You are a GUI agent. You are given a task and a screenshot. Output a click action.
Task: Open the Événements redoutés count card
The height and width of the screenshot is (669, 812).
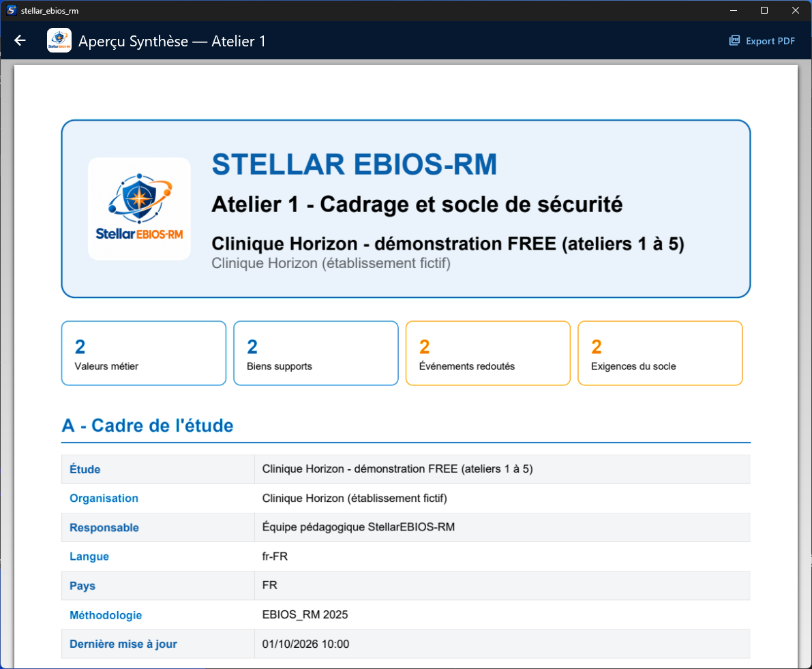click(x=488, y=353)
